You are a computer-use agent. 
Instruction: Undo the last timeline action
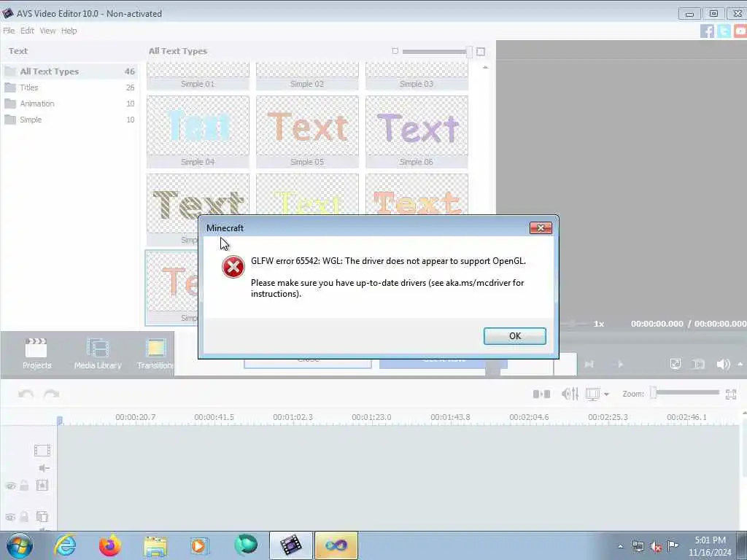click(x=26, y=394)
